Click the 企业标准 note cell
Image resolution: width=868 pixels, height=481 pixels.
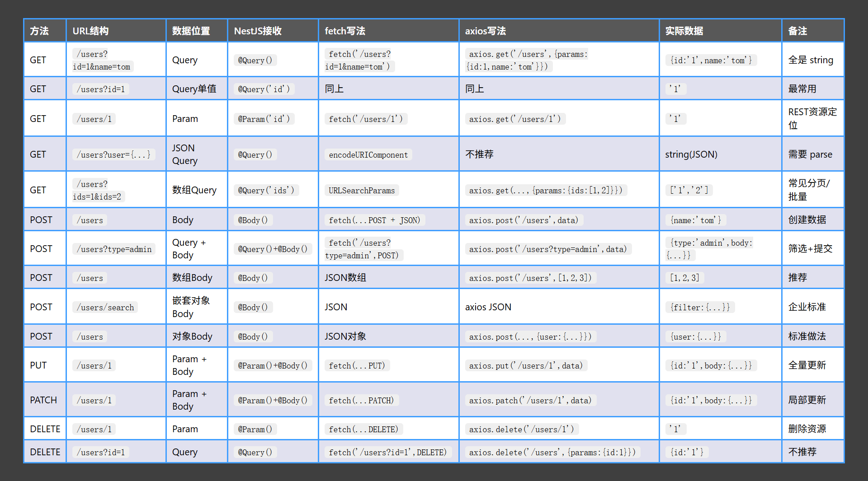pyautogui.click(x=813, y=307)
